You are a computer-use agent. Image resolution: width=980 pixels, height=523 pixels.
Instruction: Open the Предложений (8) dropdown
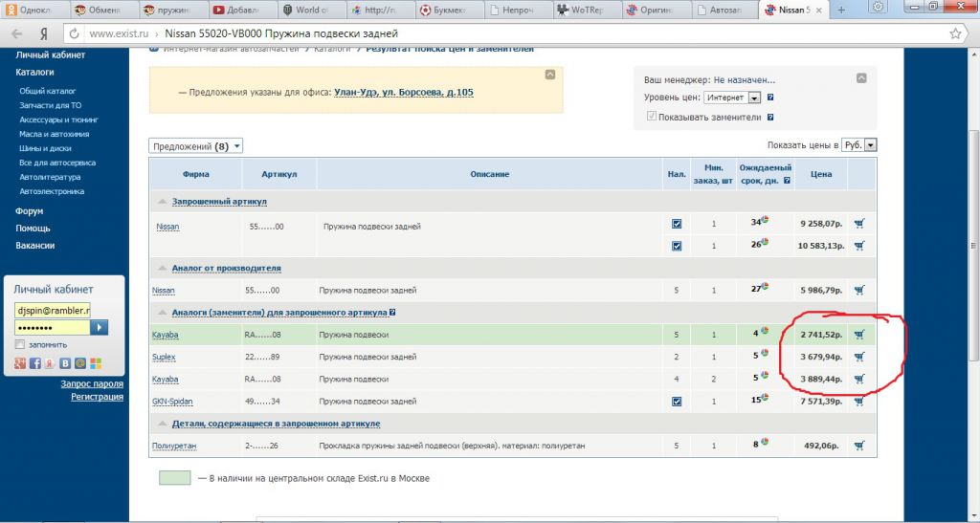pos(196,146)
